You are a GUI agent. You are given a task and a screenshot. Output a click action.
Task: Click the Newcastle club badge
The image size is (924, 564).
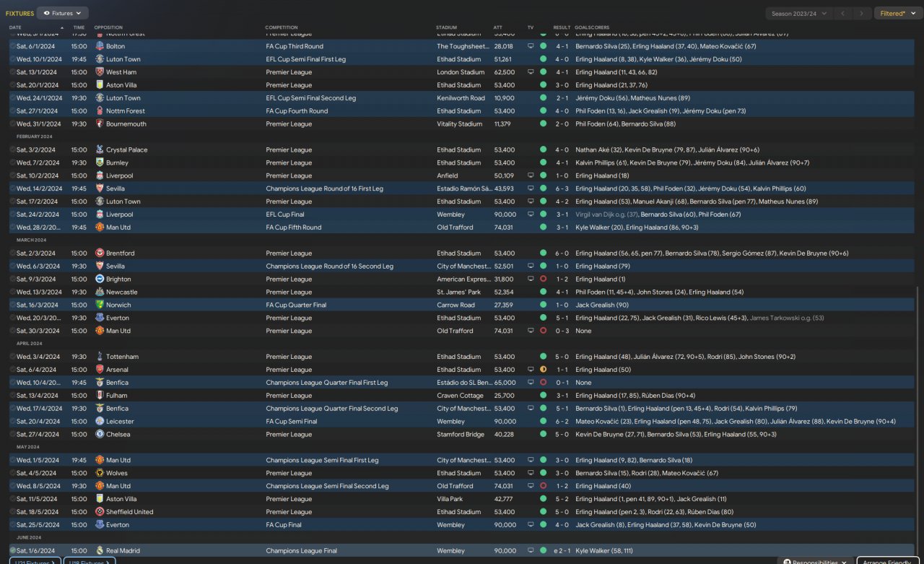(100, 292)
